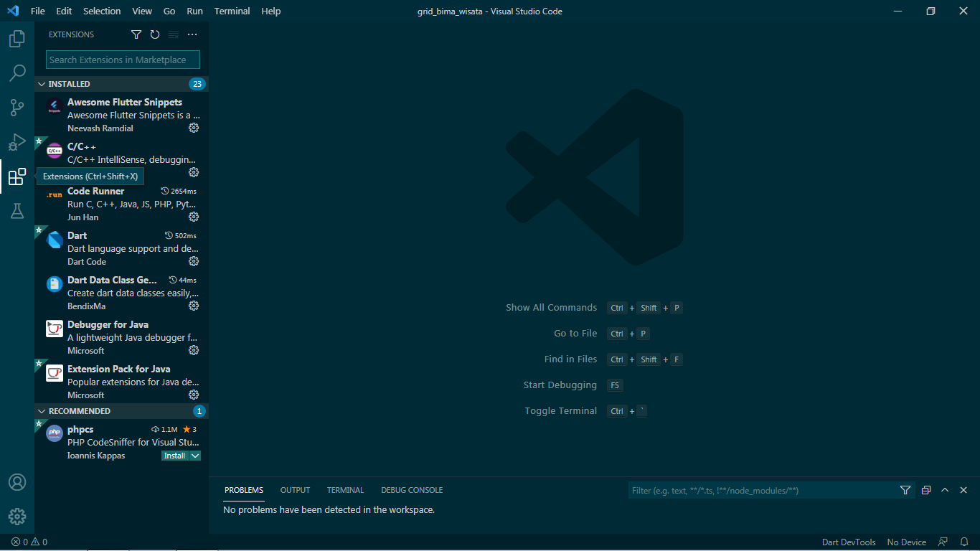
Task: Open the View menu
Action: [x=142, y=11]
